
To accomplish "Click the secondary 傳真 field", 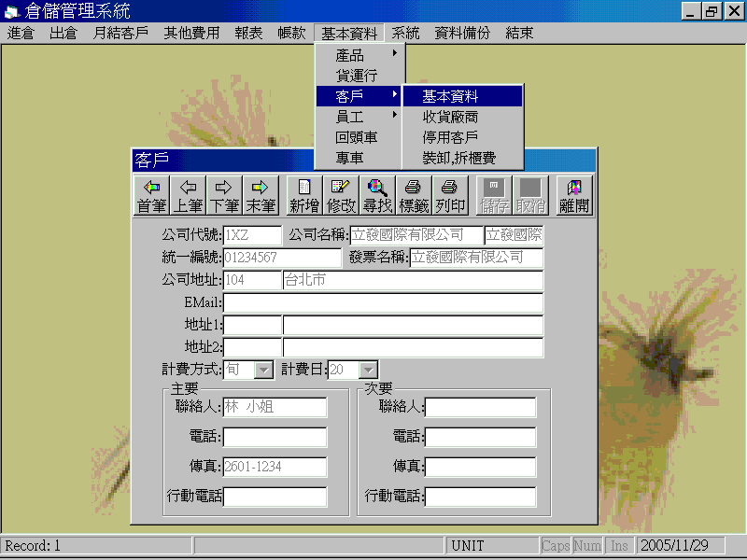I will [481, 467].
